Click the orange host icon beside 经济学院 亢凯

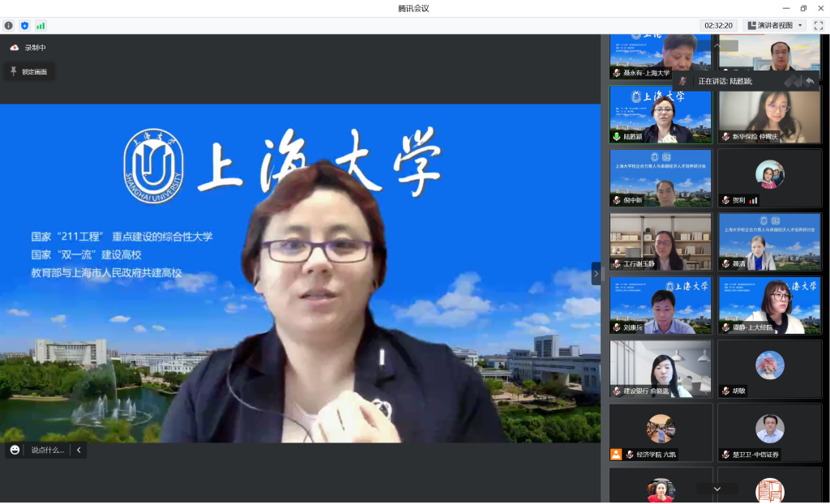(x=616, y=455)
